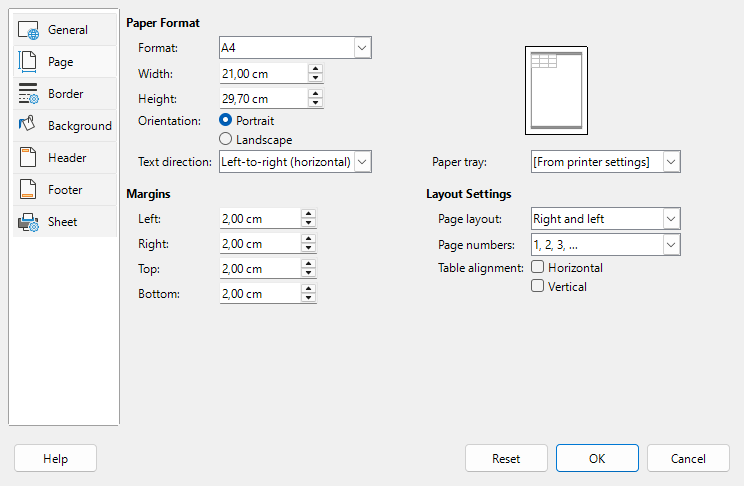
Task: Click the page preview thumbnail
Action: (556, 91)
